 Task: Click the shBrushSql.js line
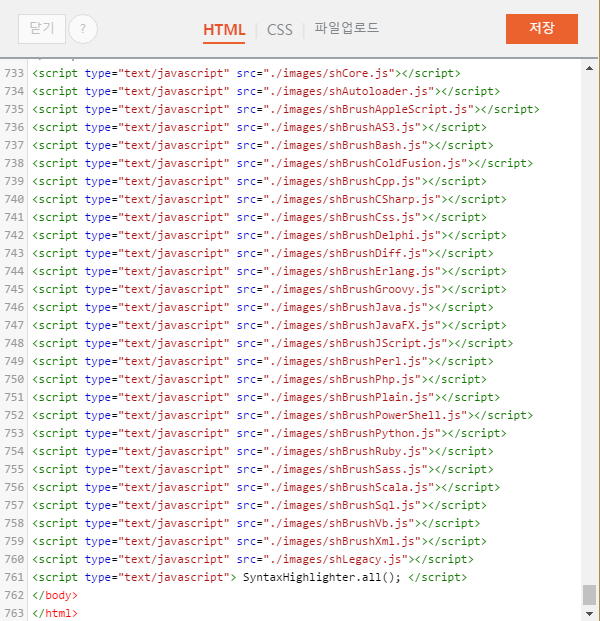[259, 506]
